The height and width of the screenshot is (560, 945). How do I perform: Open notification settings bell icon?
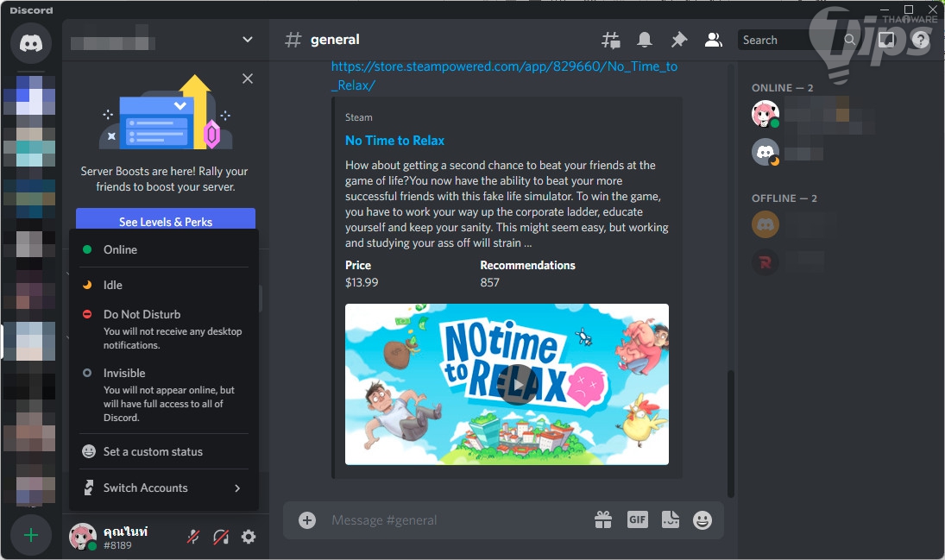tap(645, 40)
